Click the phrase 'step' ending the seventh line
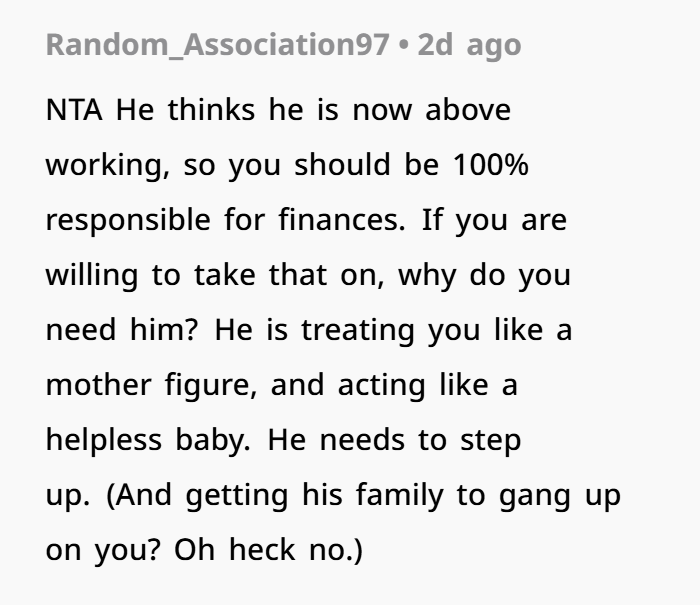The width and height of the screenshot is (700, 605). click(x=488, y=440)
